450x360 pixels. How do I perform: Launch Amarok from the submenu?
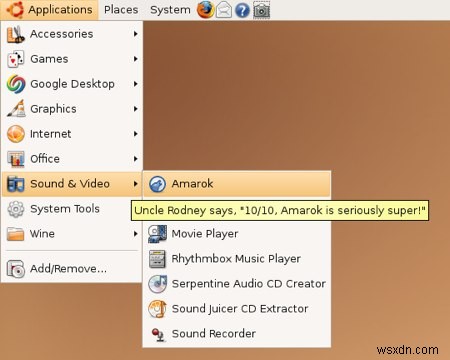click(237, 184)
